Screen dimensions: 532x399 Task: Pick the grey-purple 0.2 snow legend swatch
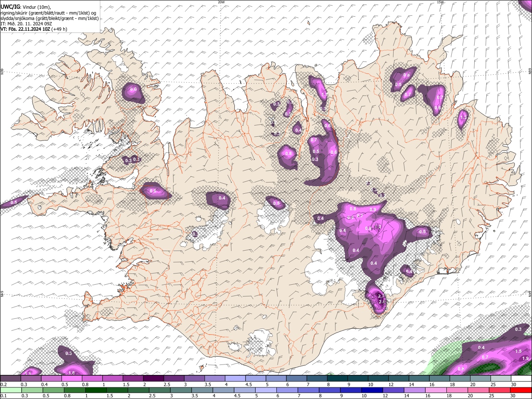click(x=10, y=379)
